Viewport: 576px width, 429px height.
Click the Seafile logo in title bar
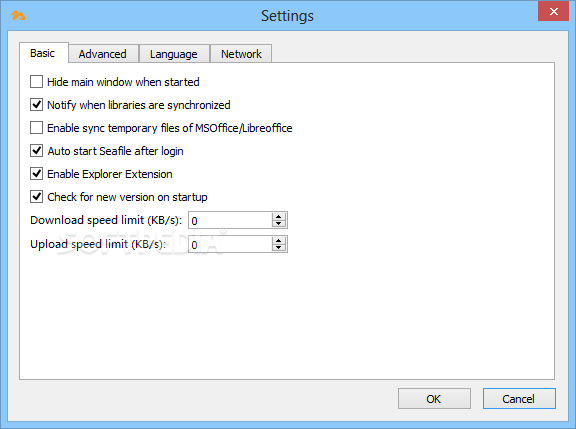pos(18,15)
